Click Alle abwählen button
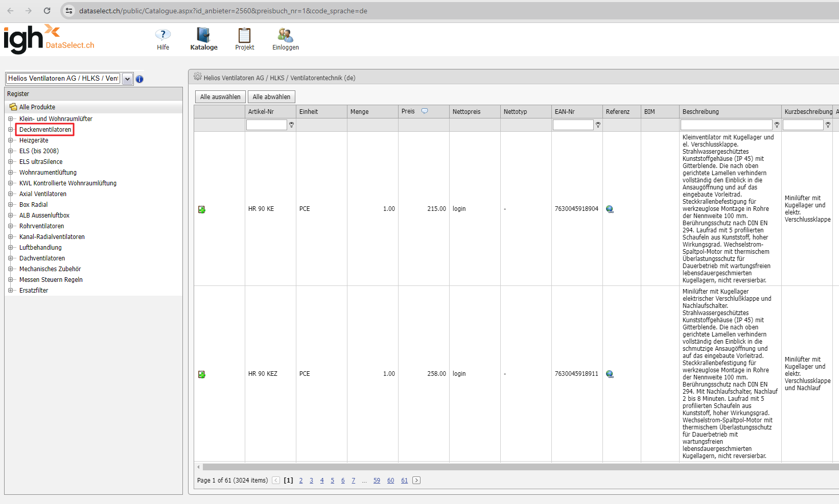Viewport: 839px width, 504px height. (x=271, y=97)
